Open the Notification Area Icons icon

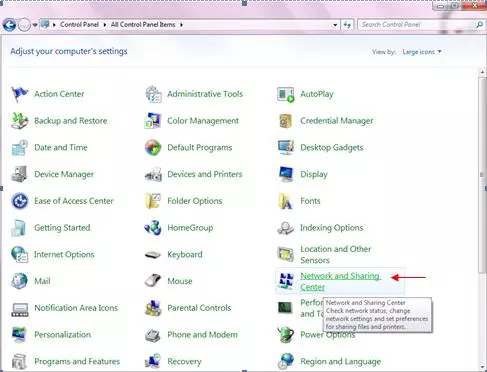(19, 309)
